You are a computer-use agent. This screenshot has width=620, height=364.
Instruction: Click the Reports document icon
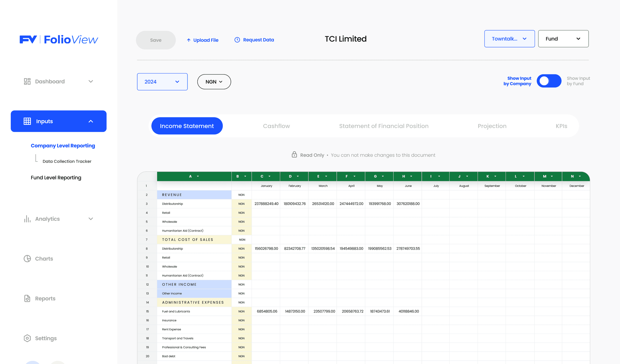pos(27,298)
